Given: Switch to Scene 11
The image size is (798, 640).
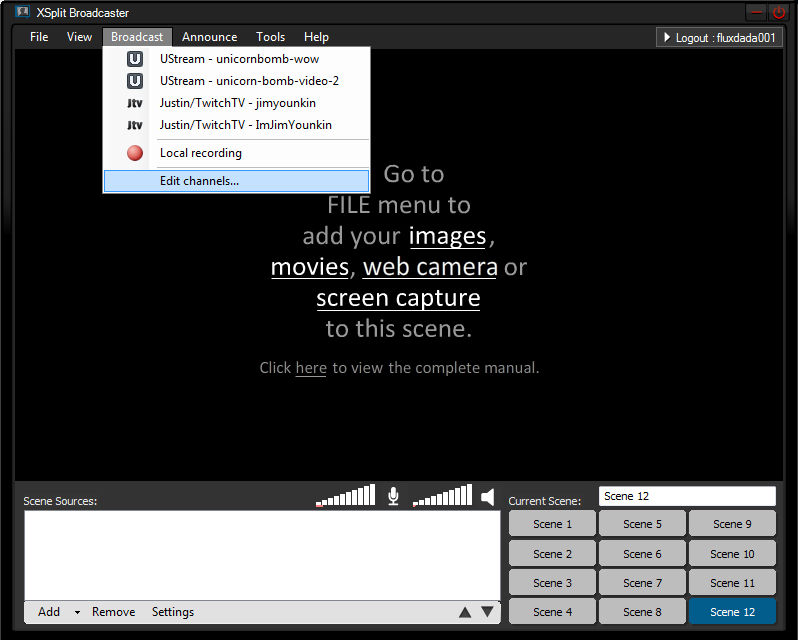Looking at the screenshot, I should coord(732,583).
